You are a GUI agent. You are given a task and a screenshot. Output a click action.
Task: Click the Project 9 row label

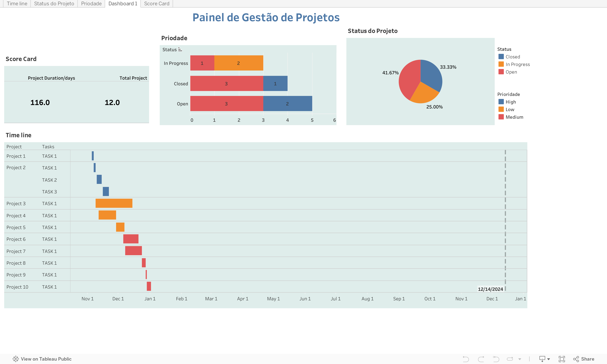(16, 275)
